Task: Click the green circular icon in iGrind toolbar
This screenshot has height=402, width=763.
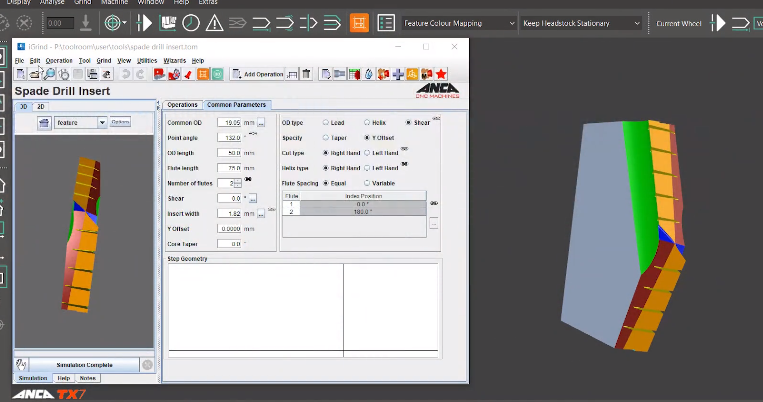Action: pyautogui.click(x=218, y=74)
